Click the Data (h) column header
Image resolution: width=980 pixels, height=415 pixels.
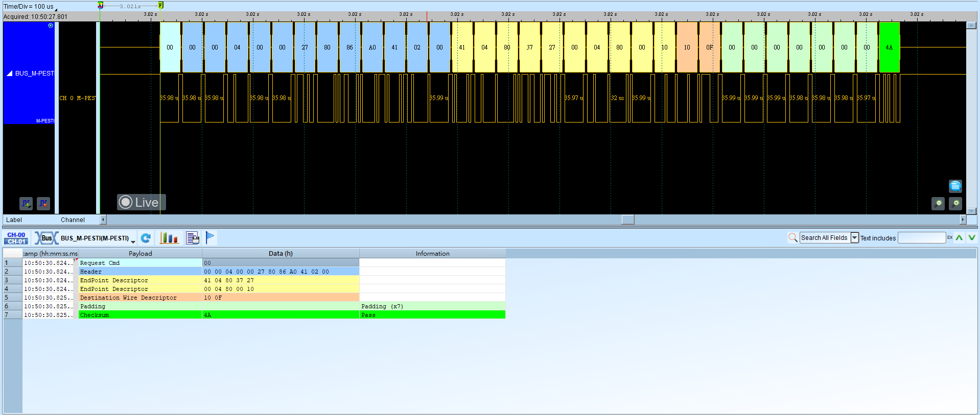tap(281, 254)
